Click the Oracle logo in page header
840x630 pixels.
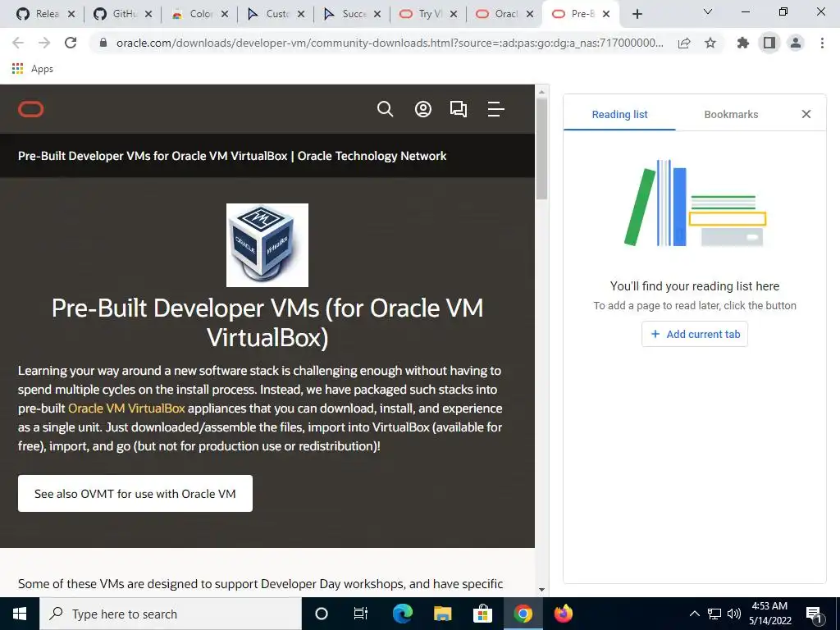31,109
